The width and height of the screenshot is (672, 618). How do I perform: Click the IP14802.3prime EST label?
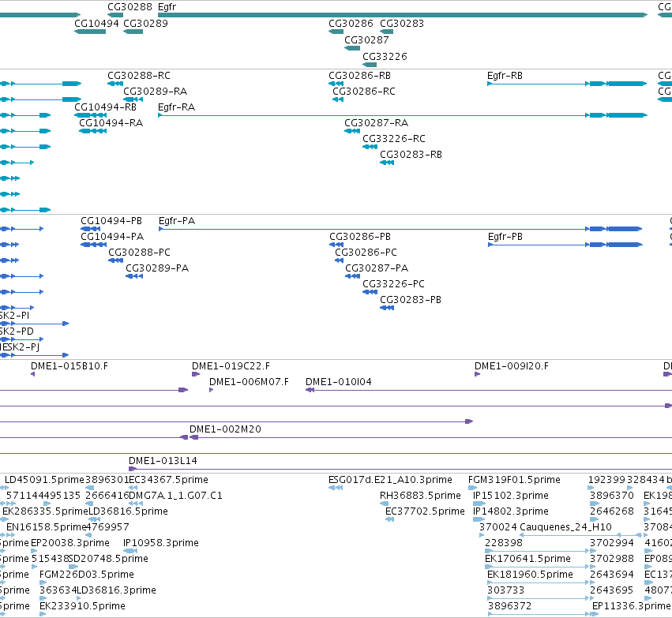[x=510, y=511]
